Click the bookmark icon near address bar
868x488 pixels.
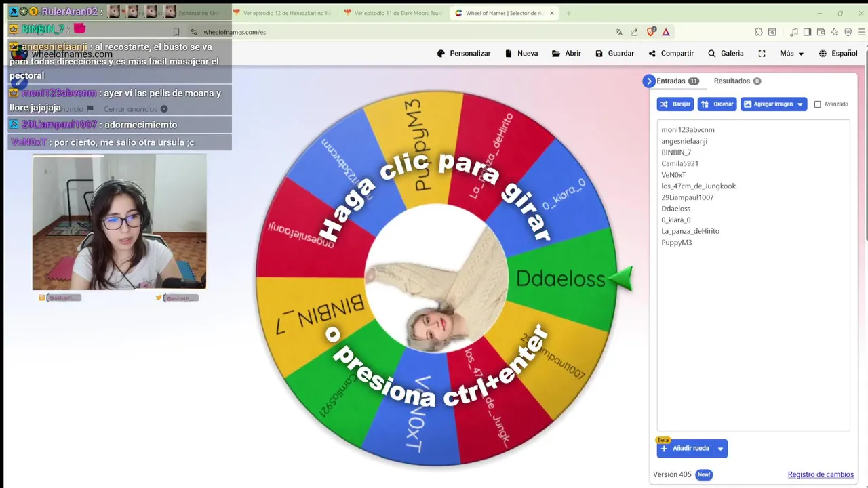point(176,32)
